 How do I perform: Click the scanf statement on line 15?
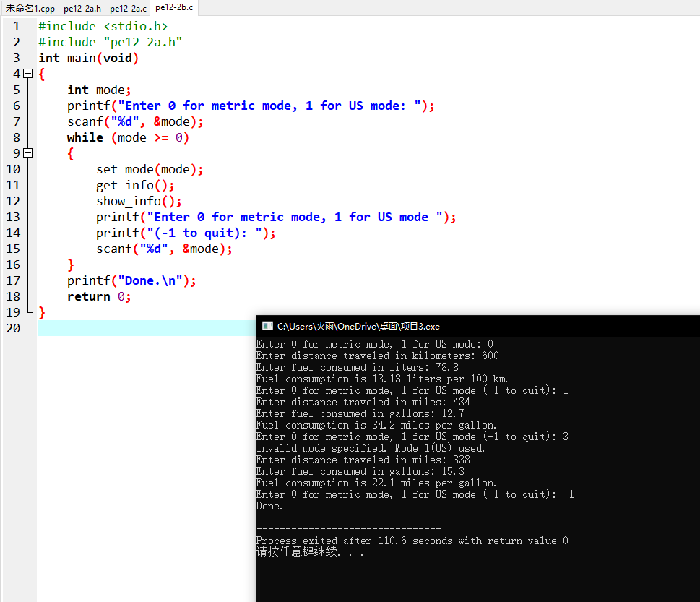pos(164,249)
